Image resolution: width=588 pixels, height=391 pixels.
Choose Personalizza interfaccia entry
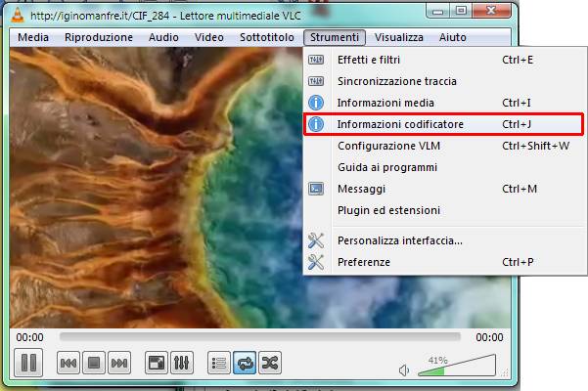444,240
